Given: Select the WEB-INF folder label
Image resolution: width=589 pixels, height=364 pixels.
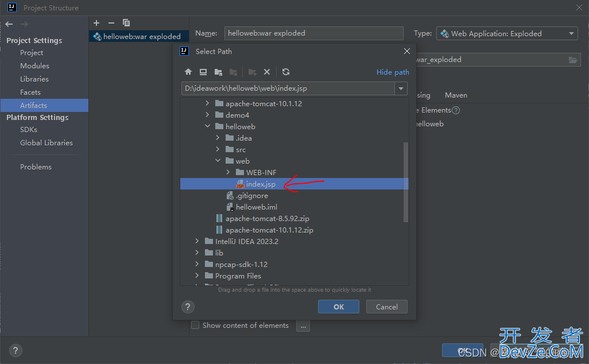Looking at the screenshot, I should 261,173.
